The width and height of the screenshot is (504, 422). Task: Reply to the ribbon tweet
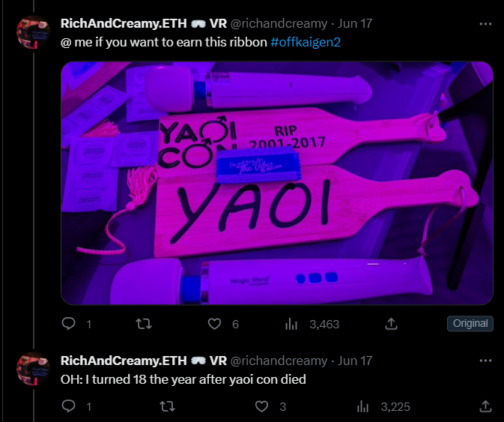point(68,324)
